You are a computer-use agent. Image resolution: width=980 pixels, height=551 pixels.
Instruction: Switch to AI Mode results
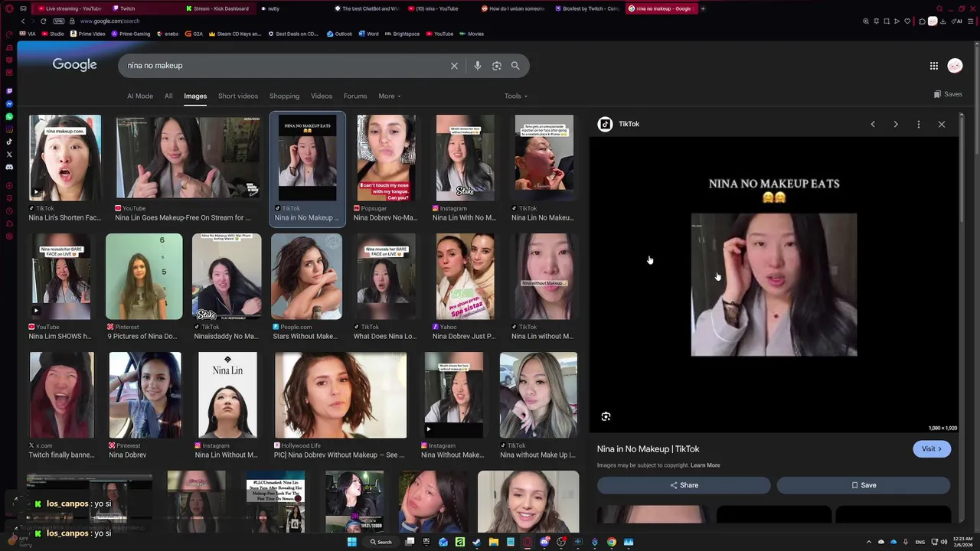[140, 96]
